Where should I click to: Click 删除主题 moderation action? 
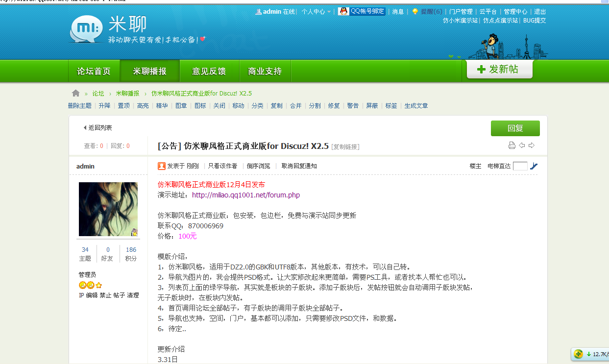click(80, 106)
